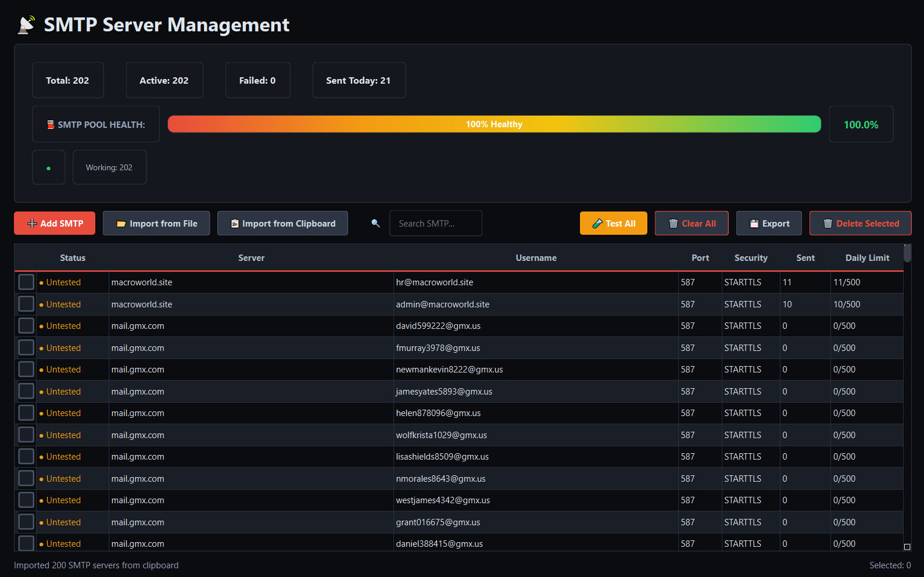Enable checkbox for helen878096@gmx.us
Screen dimensions: 924x577
point(26,413)
